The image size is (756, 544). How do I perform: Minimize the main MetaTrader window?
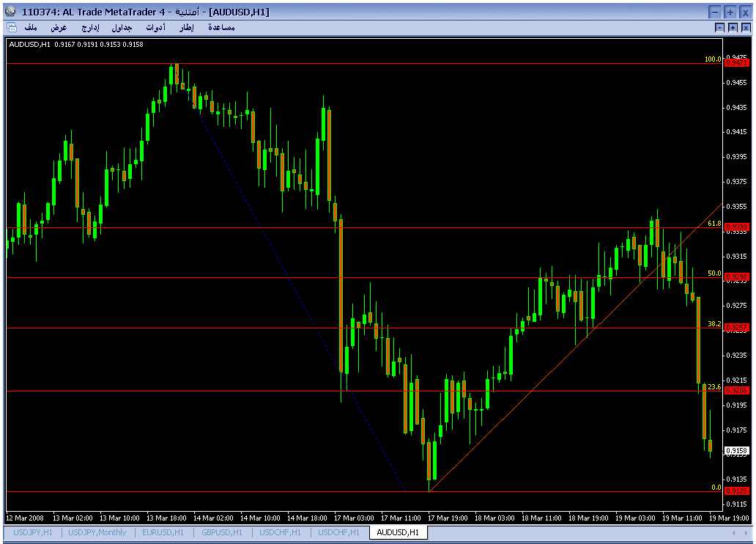[715, 12]
